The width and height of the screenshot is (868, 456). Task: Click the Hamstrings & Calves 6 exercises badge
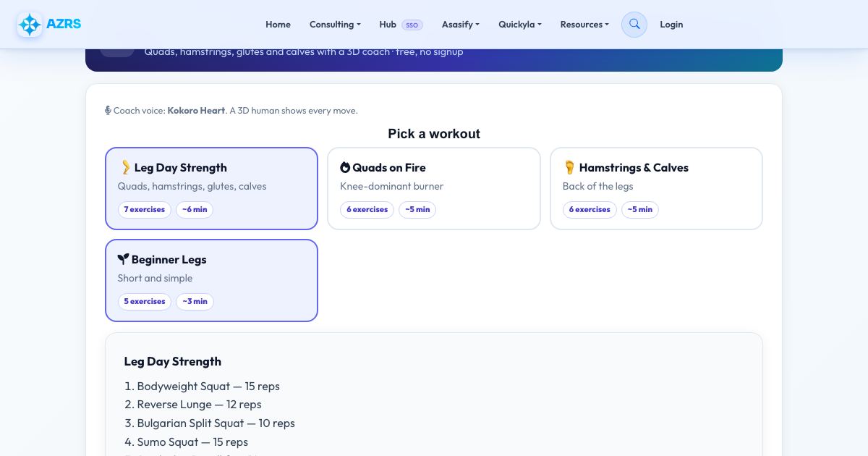[x=590, y=210]
